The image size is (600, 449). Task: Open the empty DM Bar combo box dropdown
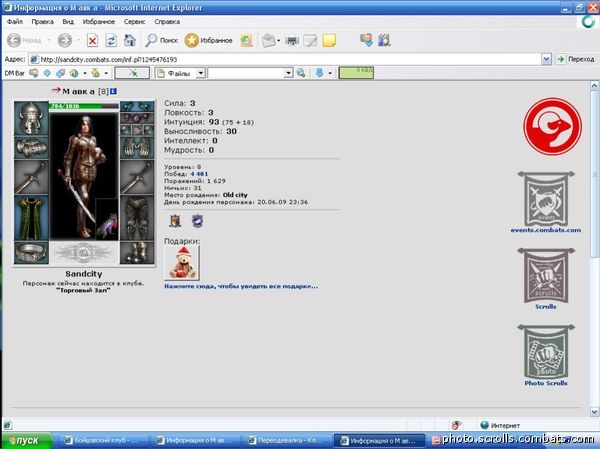[x=289, y=73]
